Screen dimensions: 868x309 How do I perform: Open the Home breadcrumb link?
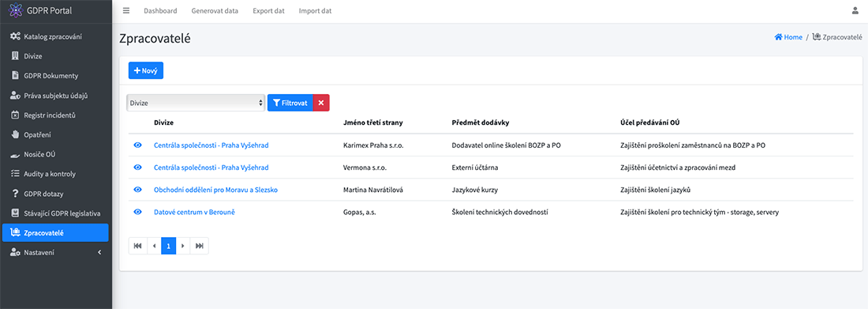coord(788,37)
